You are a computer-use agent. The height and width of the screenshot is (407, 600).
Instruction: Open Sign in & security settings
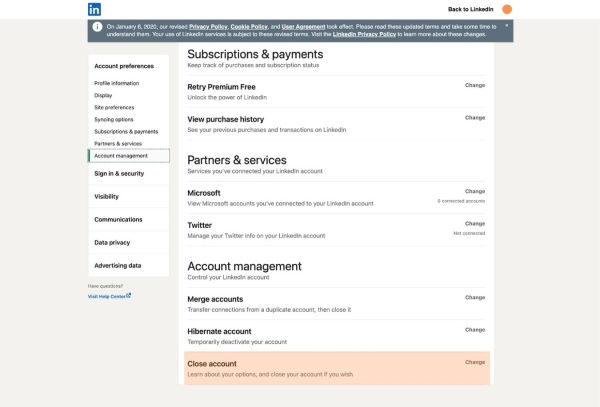tap(119, 174)
